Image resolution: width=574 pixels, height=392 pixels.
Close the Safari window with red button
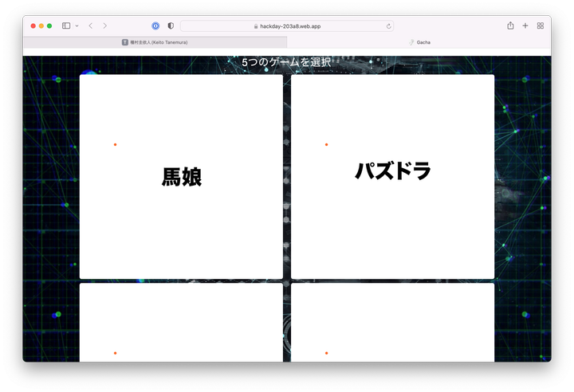coord(33,26)
